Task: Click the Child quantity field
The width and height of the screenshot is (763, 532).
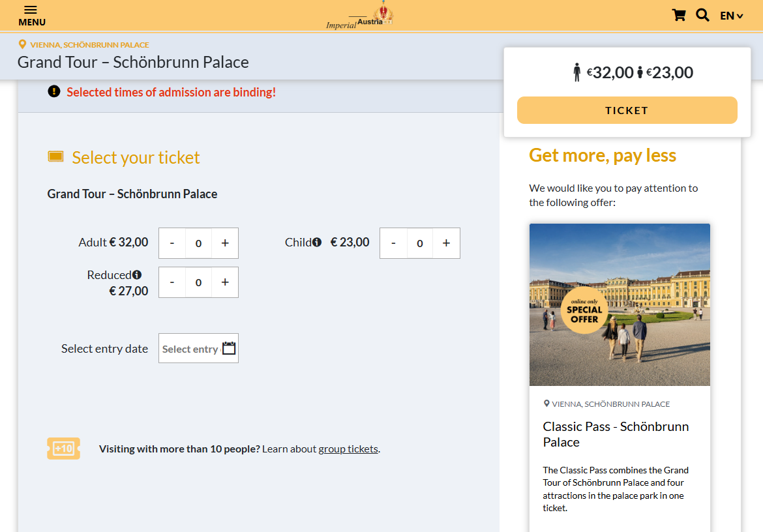Action: (420, 243)
